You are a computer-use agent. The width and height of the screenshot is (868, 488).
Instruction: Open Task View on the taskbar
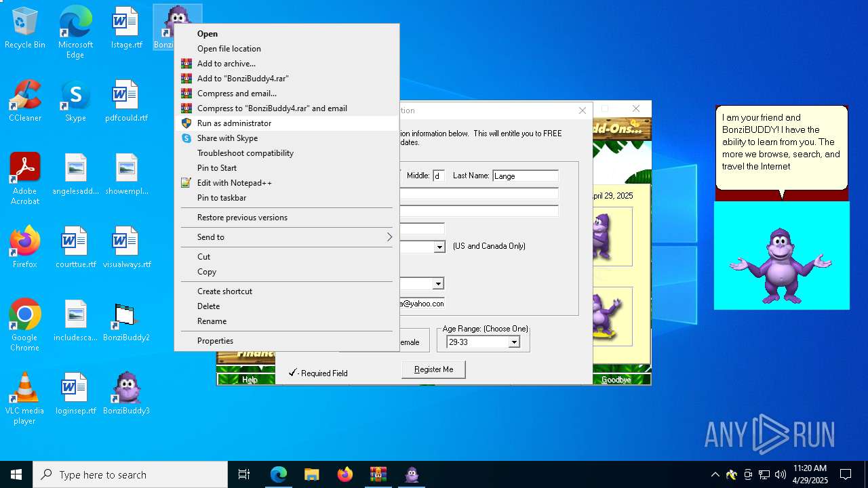(x=244, y=474)
